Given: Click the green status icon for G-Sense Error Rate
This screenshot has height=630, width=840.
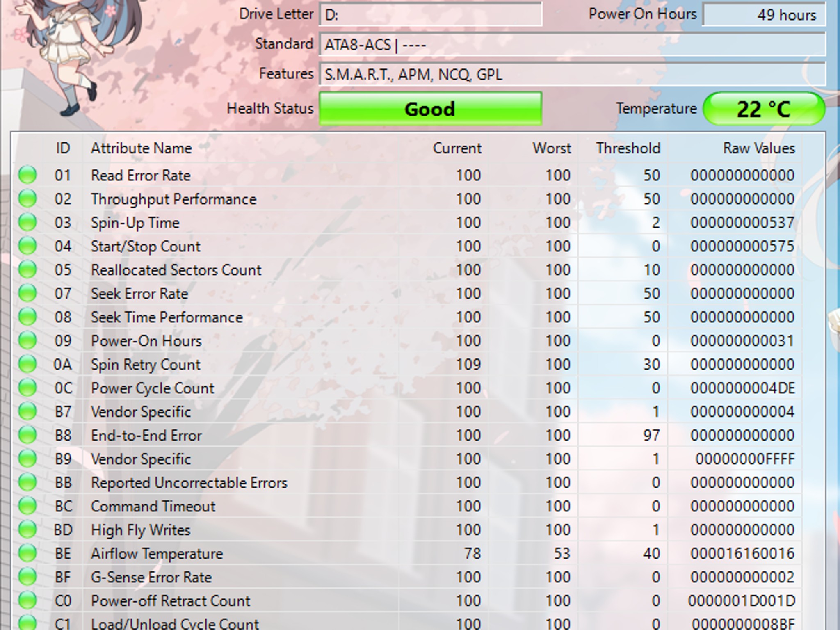Looking at the screenshot, I should coord(27,577).
